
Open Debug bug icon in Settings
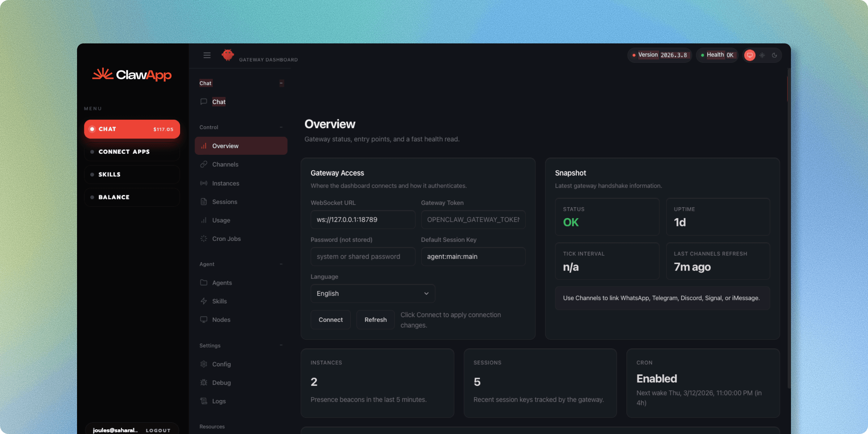coord(204,383)
